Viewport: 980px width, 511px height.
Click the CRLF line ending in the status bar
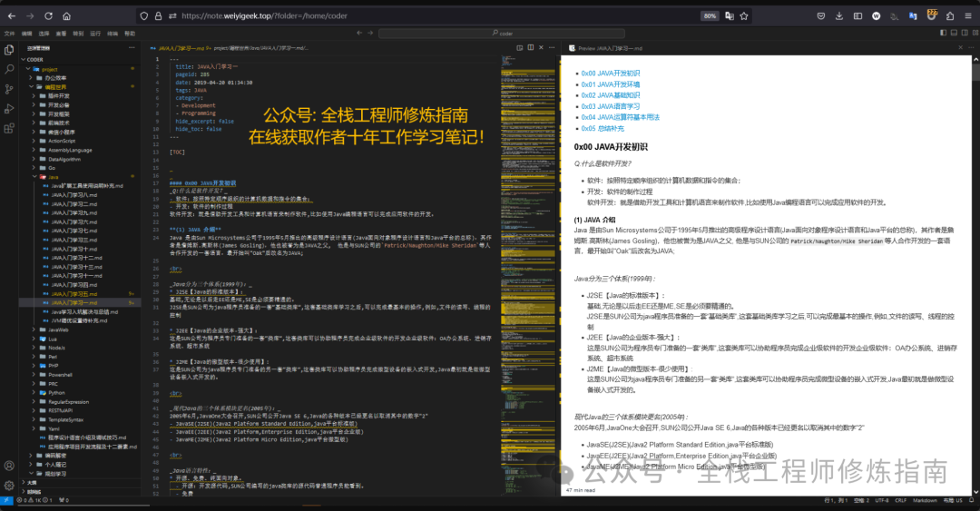click(x=901, y=500)
